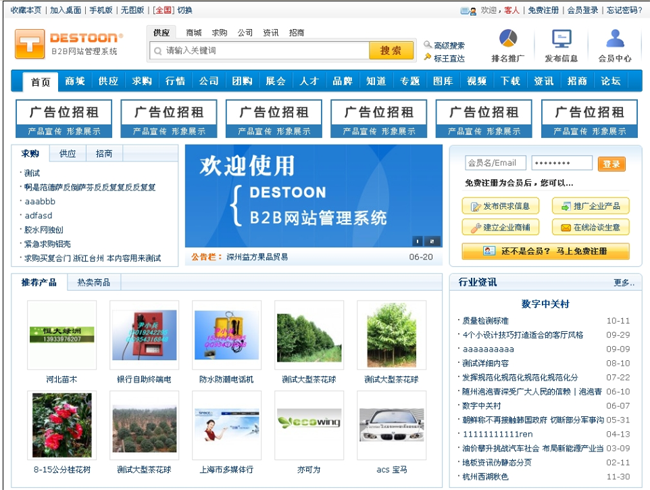Open 论坛 in the main navigation
The image size is (650, 490).
tap(611, 81)
